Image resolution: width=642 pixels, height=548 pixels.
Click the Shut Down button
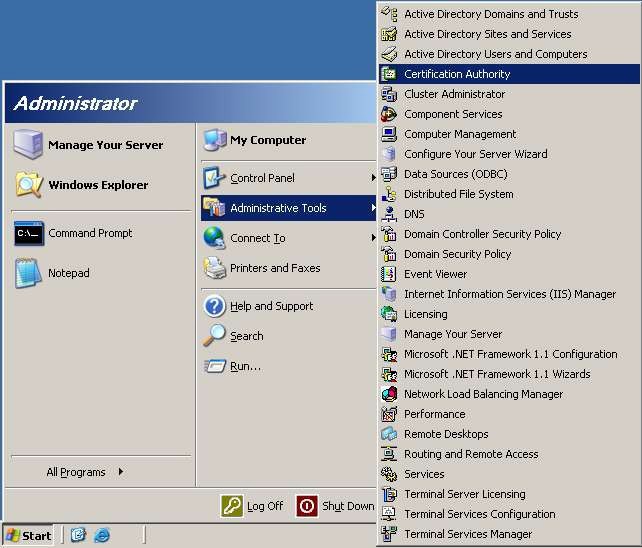pos(335,506)
